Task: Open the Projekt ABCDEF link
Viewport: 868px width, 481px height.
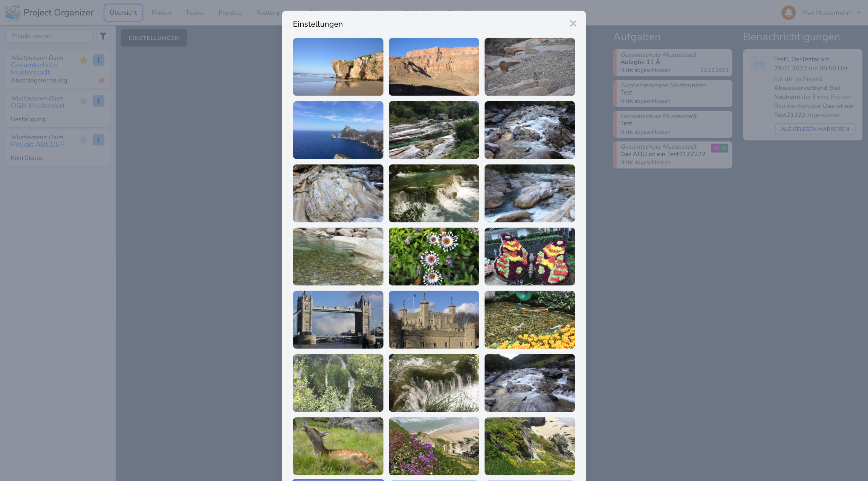Action: [37, 145]
